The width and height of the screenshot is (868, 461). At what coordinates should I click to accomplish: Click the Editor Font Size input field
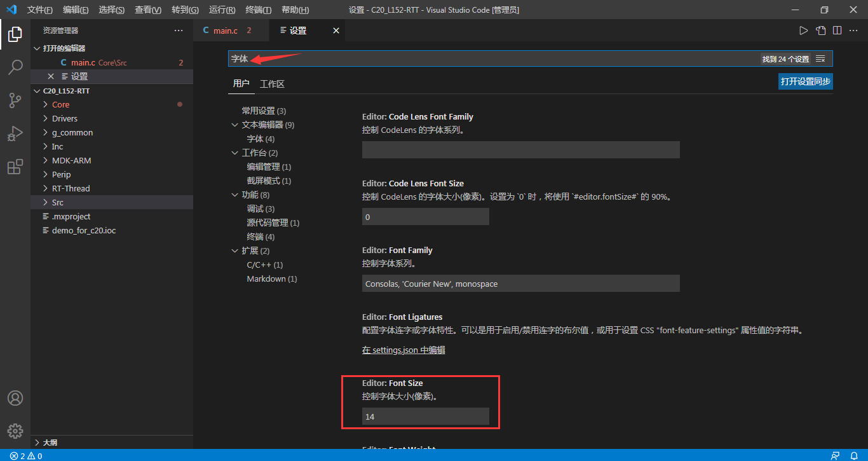[426, 416]
